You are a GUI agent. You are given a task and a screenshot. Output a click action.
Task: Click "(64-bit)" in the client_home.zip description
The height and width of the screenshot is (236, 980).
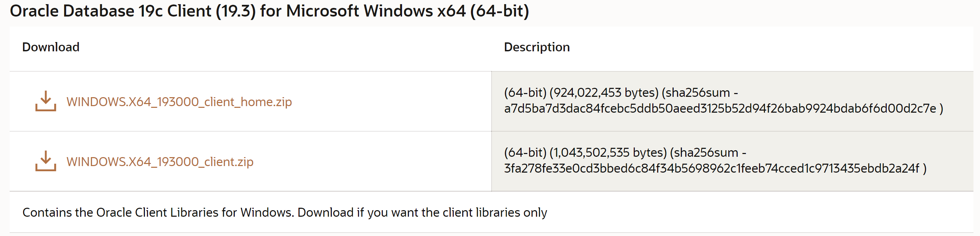pos(525,92)
